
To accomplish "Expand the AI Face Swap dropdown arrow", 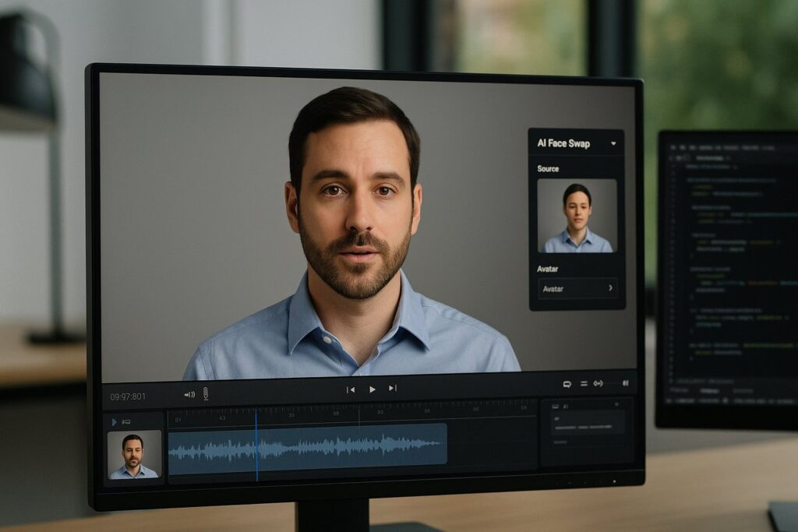I will pyautogui.click(x=613, y=144).
